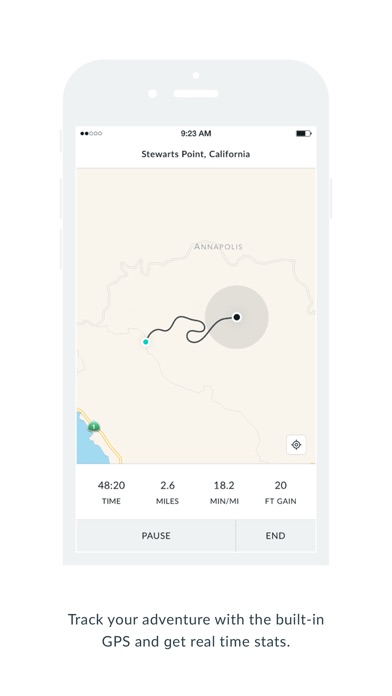Image resolution: width=392 pixels, height=696 pixels.
Task: Select the teal start point marker
Action: (146, 342)
